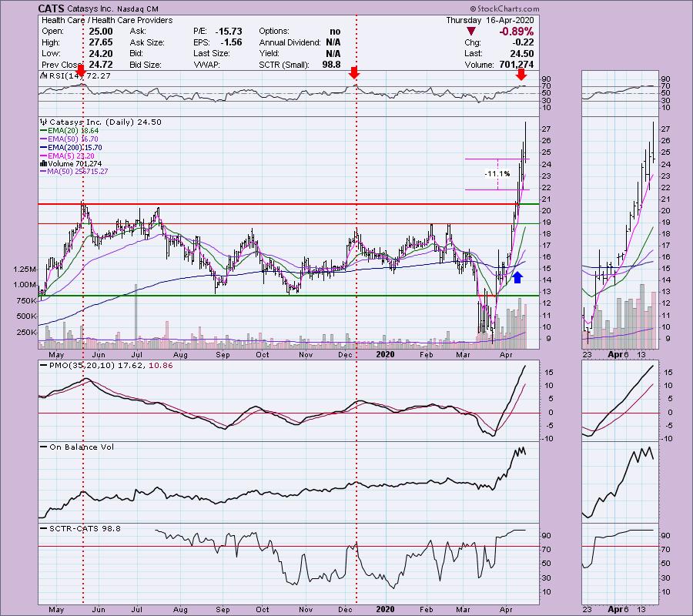Click the SCTR (Small) label in the header
Viewport: 693px width, 616px height.
point(283,65)
